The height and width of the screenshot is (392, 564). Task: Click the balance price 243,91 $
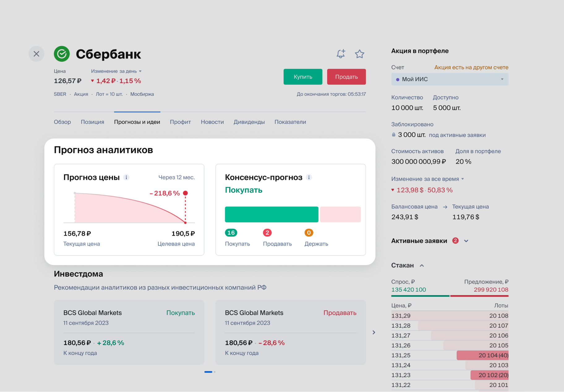405,217
